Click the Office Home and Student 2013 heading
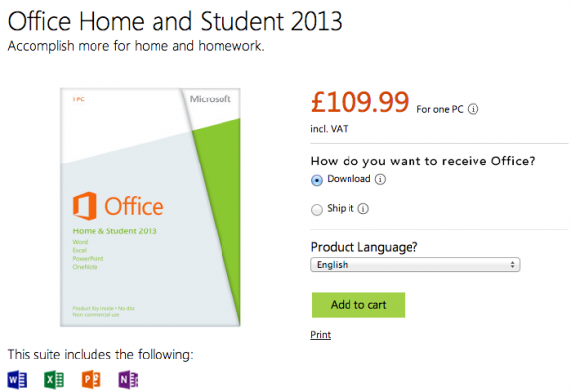571x392 pixels. pyautogui.click(x=175, y=21)
